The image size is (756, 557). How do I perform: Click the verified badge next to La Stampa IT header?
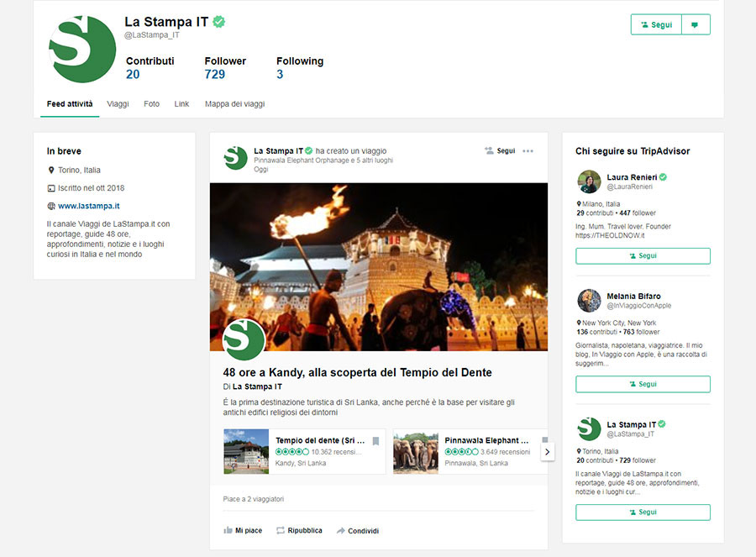219,22
